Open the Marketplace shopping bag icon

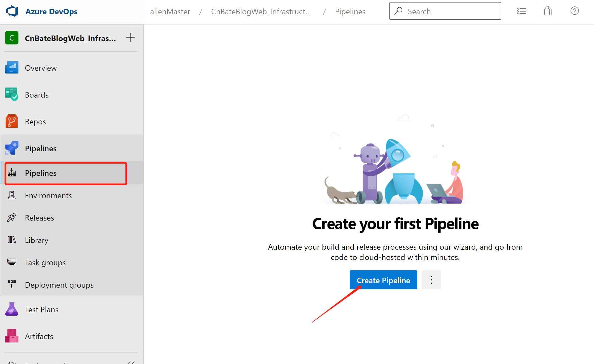tap(548, 11)
